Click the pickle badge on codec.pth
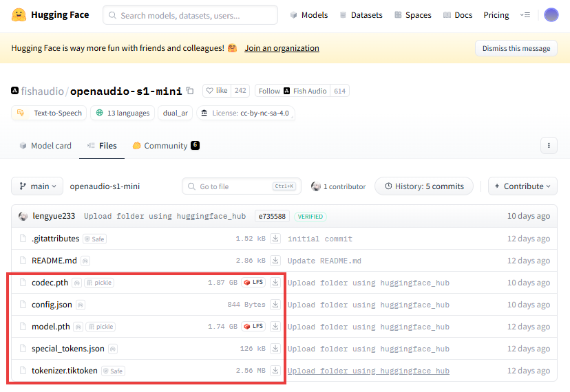The height and width of the screenshot is (392, 570). 99,283
